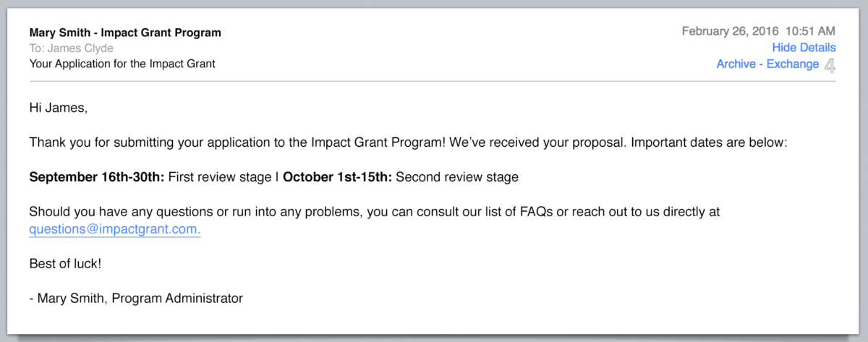Click the Hide Details link
868x342 pixels.
[x=804, y=48]
